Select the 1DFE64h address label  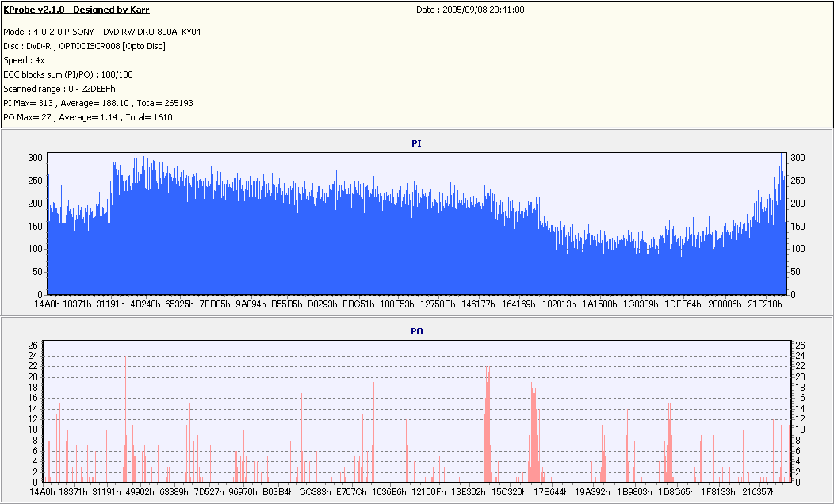(x=683, y=304)
